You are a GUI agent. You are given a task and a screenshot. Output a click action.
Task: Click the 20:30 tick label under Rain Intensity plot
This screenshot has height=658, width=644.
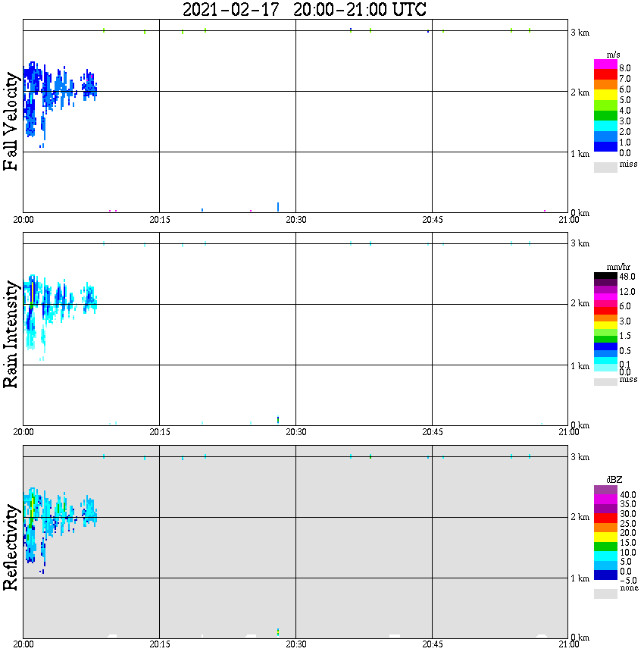coord(296,432)
